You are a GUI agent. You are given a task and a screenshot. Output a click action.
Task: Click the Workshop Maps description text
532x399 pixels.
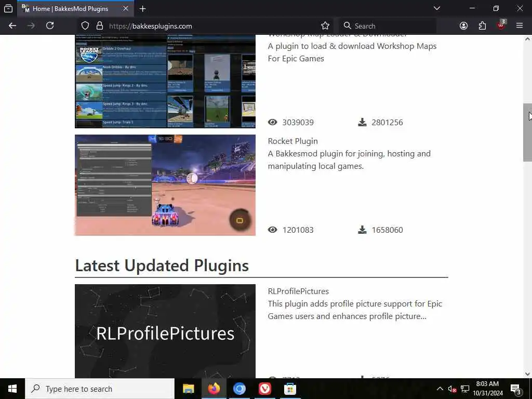coord(352,52)
